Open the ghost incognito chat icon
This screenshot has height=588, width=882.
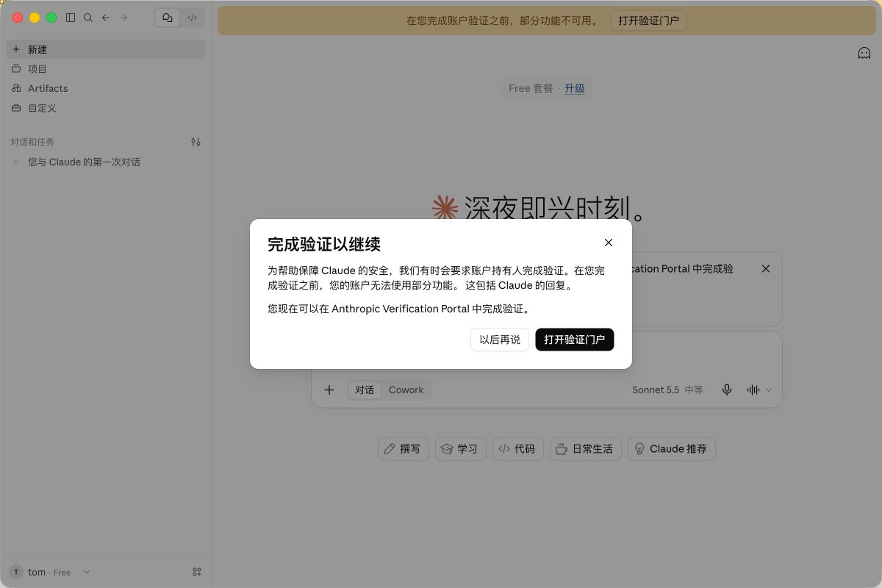click(x=864, y=53)
